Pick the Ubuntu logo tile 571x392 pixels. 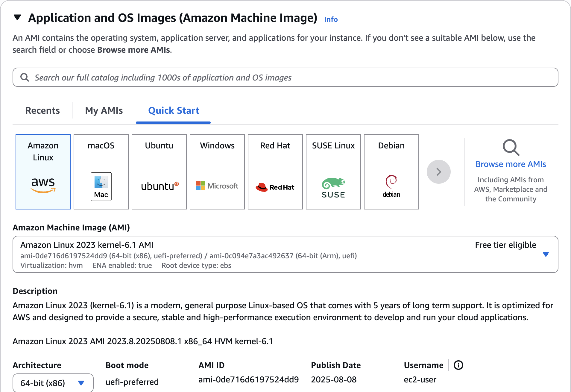tap(159, 172)
